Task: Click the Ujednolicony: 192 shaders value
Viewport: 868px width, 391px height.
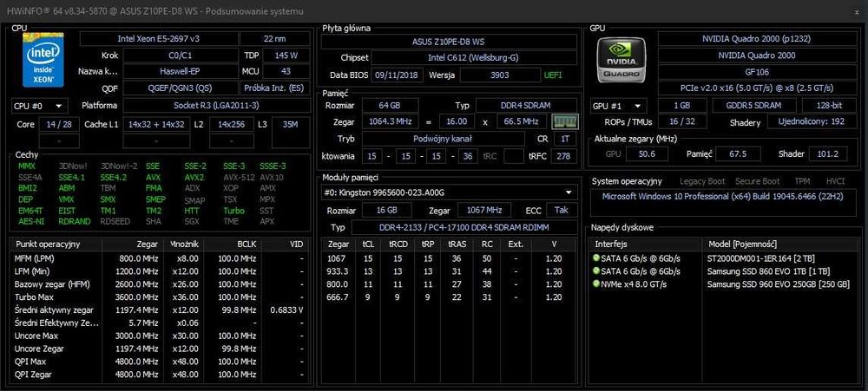Action: (811, 121)
